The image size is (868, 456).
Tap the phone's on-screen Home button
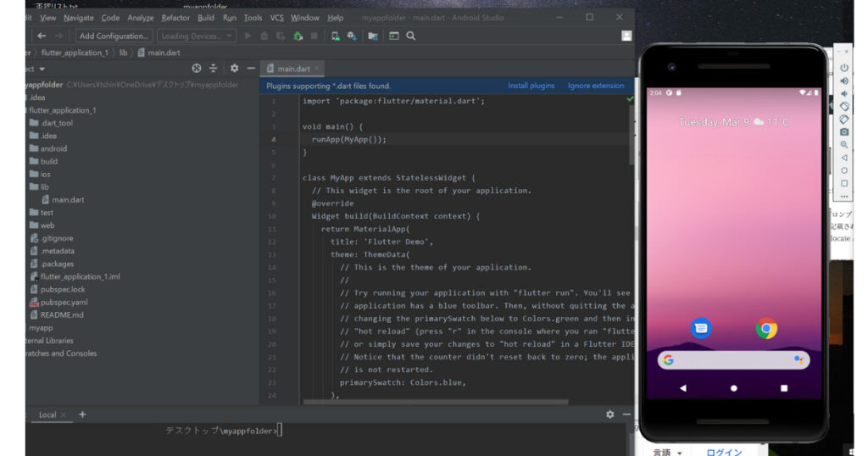tap(733, 388)
